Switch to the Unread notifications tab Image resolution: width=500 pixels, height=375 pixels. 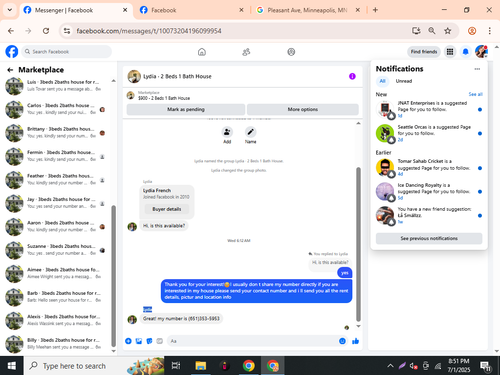pyautogui.click(x=404, y=81)
